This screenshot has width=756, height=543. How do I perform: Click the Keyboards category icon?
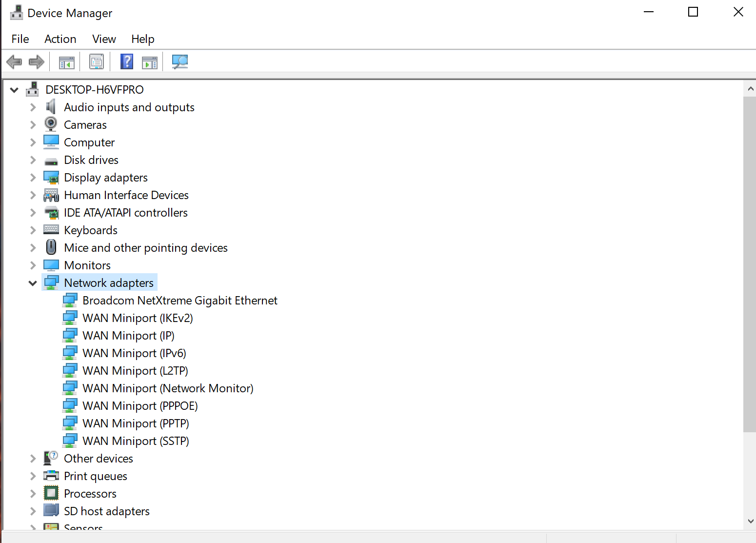point(51,229)
